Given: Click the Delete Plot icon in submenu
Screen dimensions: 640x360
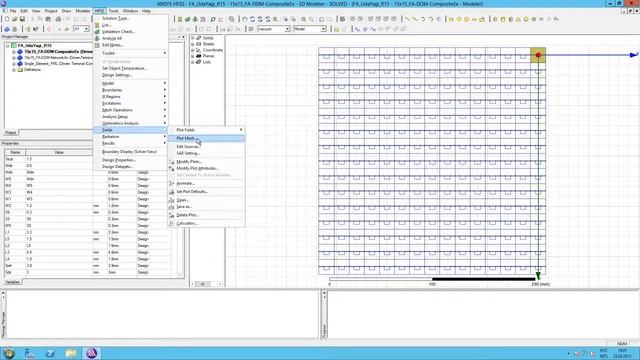Looking at the screenshot, I should (x=171, y=215).
